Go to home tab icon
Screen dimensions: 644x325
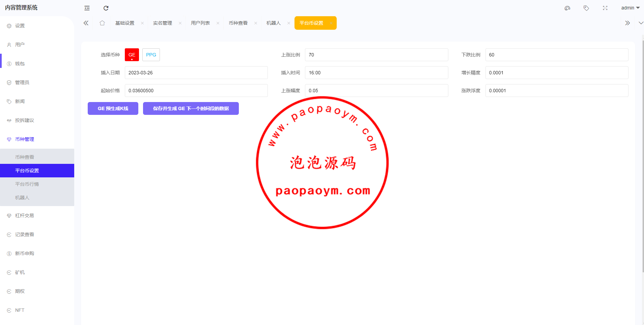(102, 23)
